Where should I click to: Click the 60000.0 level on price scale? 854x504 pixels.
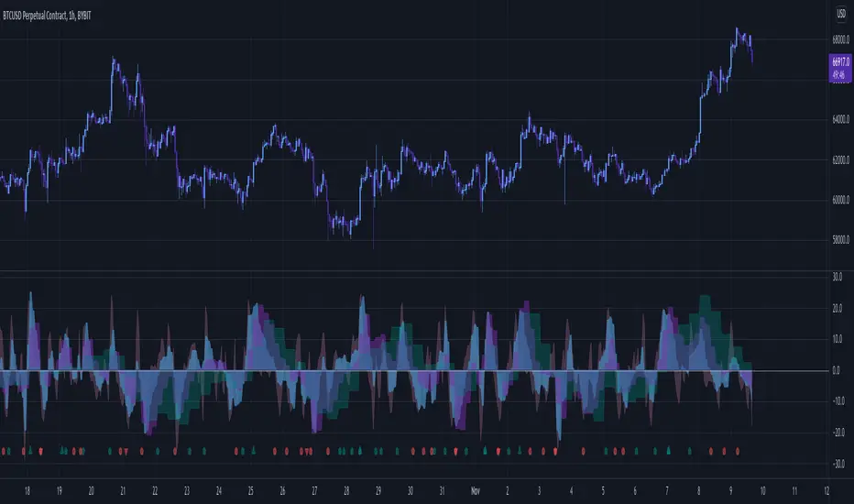[838, 200]
